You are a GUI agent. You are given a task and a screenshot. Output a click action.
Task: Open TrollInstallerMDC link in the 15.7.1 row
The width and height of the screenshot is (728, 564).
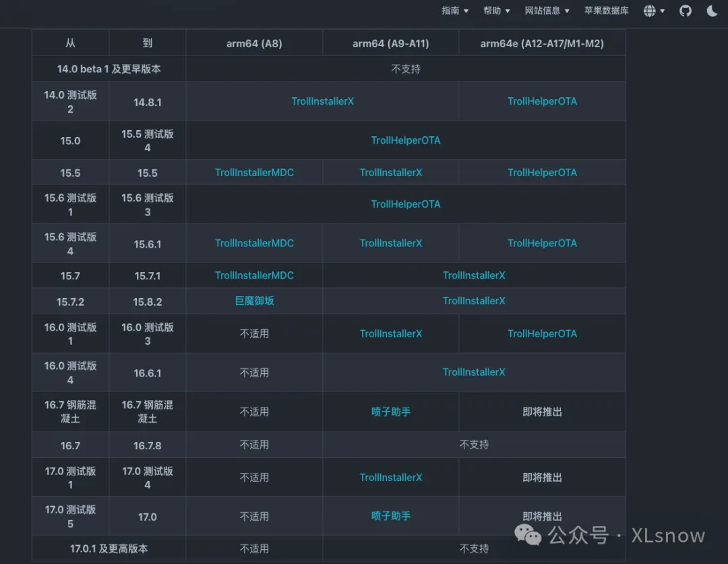pyautogui.click(x=254, y=275)
